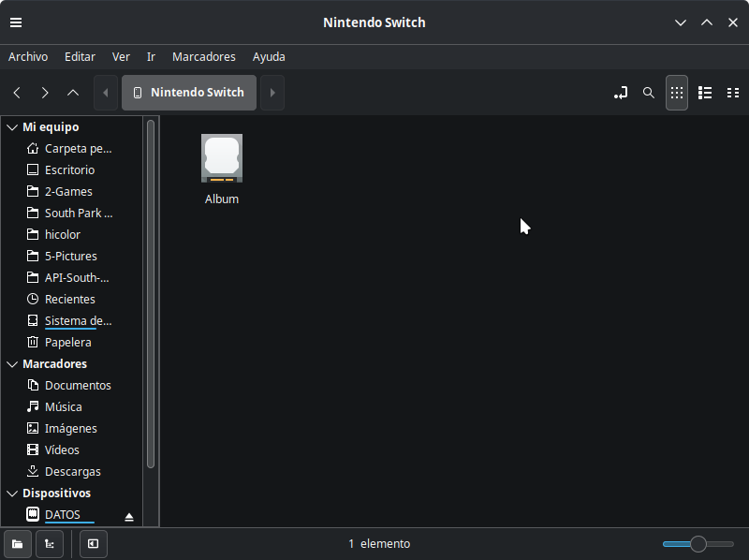The width and height of the screenshot is (749, 560).
Task: Open Recientes in sidebar
Action: [x=72, y=299]
